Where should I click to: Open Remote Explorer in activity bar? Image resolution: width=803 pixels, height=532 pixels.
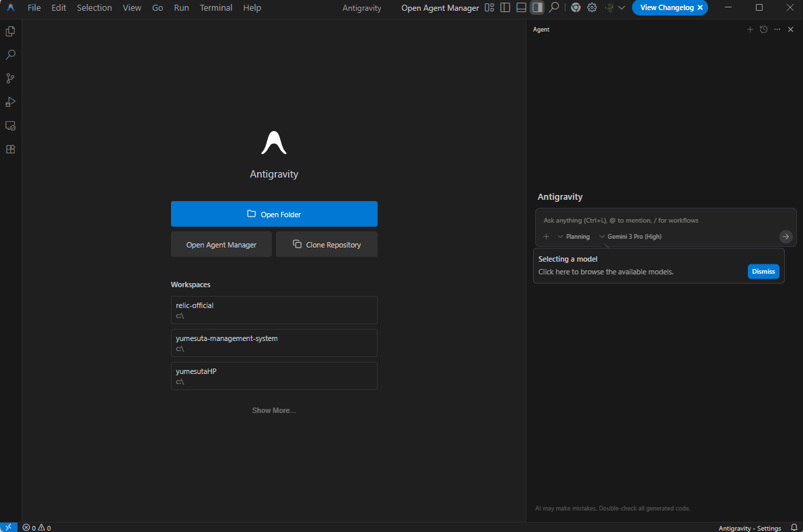(10, 126)
